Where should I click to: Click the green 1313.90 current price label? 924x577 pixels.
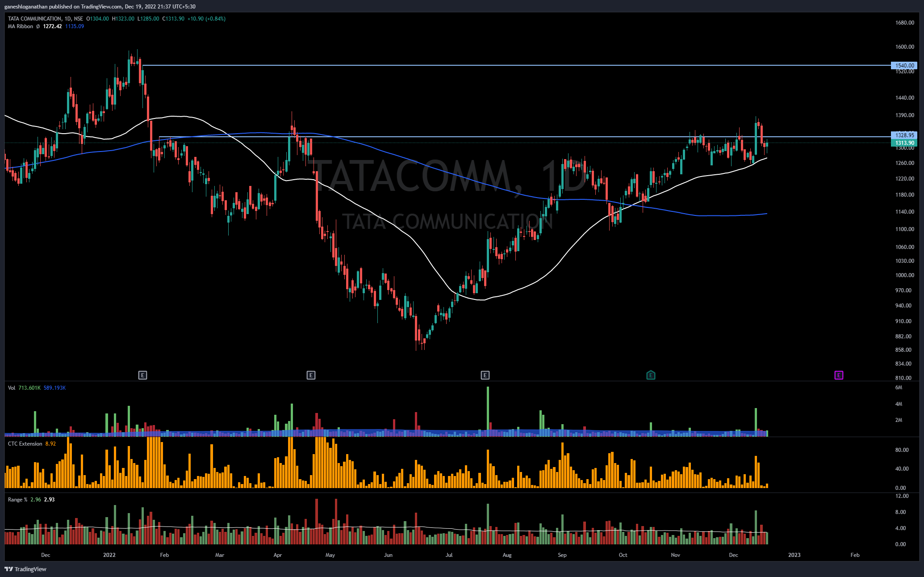pyautogui.click(x=904, y=143)
